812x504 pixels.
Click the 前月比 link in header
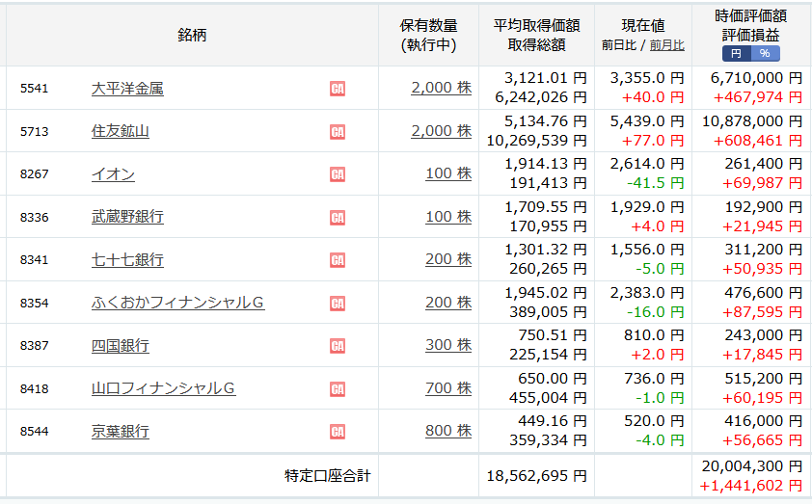pyautogui.click(x=667, y=45)
